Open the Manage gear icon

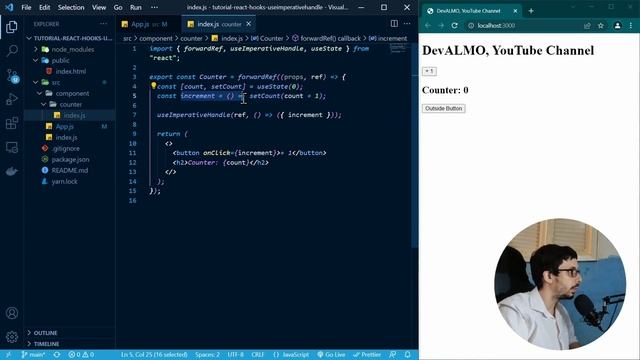point(12,337)
